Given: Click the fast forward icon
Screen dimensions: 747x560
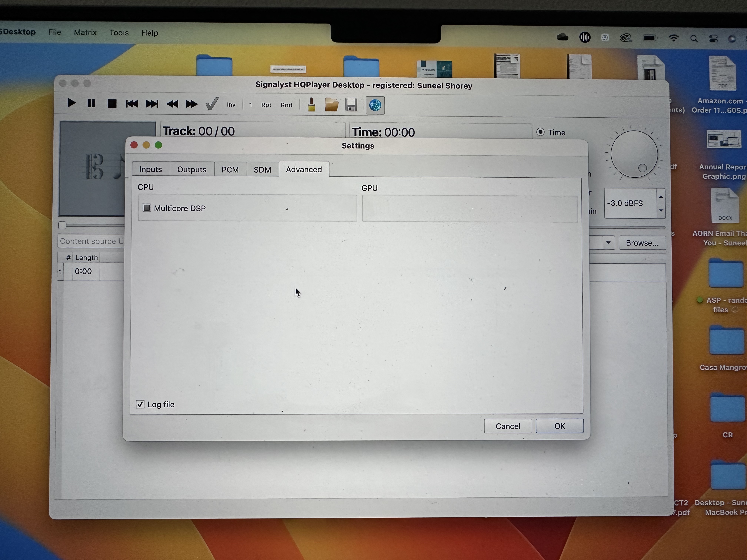Looking at the screenshot, I should 192,104.
